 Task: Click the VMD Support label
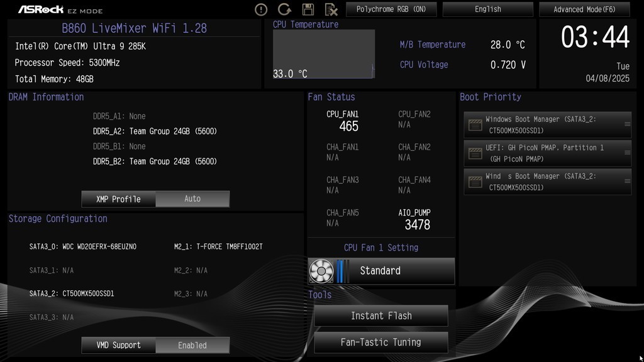pyautogui.click(x=118, y=345)
